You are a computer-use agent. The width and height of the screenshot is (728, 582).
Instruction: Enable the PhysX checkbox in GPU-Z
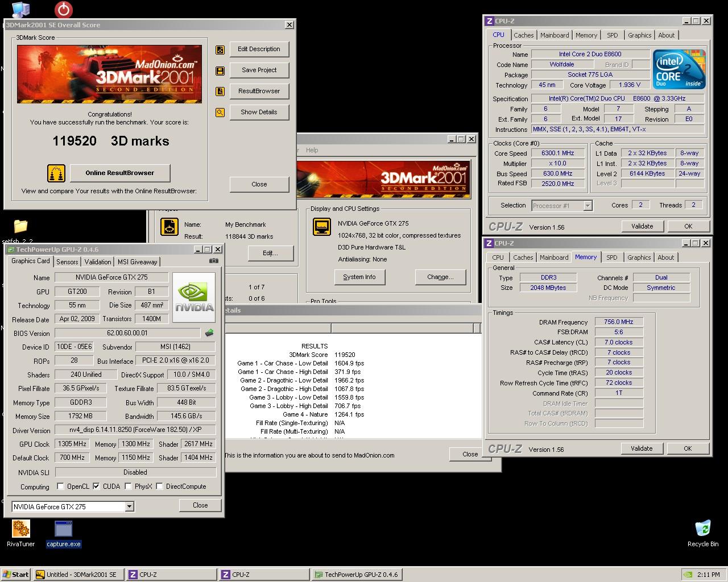[128, 487]
